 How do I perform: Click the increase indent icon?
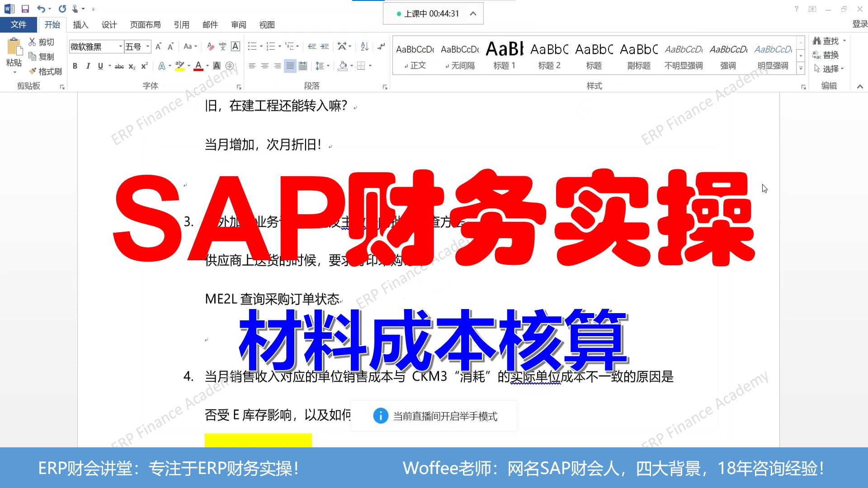click(x=325, y=46)
